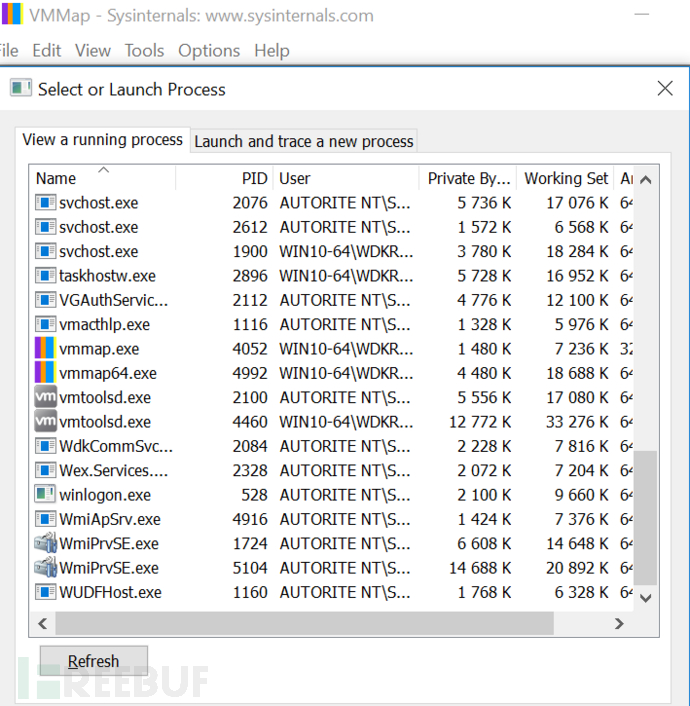Click Private Bytes value 2 228 K
The height and width of the screenshot is (706, 690).
point(484,446)
